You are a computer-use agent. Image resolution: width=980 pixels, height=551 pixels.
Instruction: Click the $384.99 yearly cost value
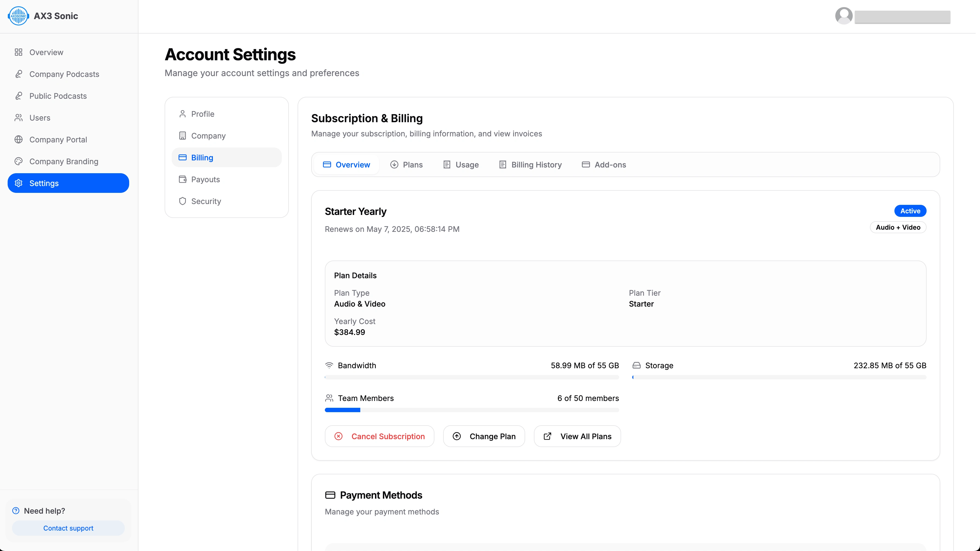click(x=349, y=332)
